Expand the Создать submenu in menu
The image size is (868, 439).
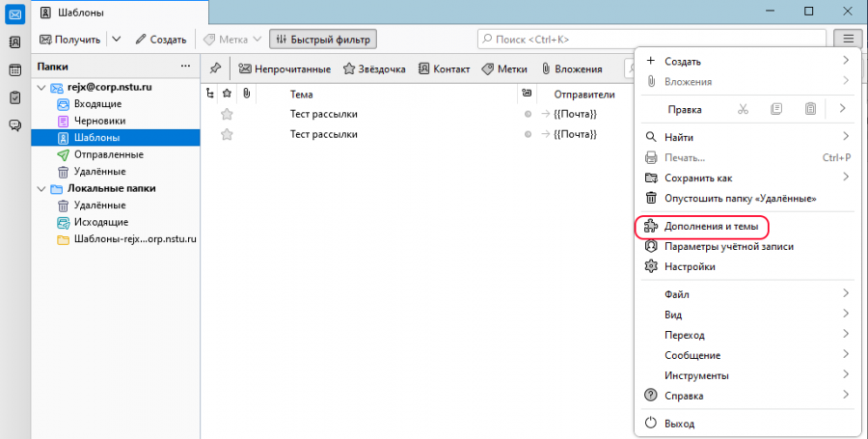747,61
